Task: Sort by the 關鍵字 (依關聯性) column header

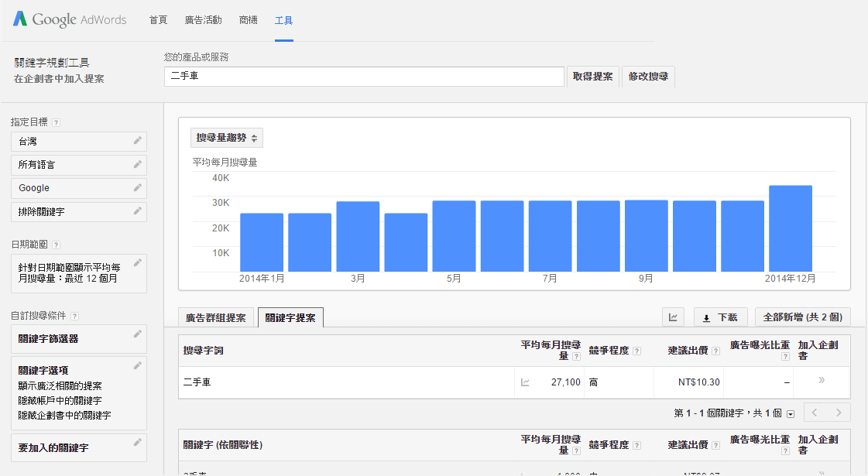Action: click(x=223, y=444)
